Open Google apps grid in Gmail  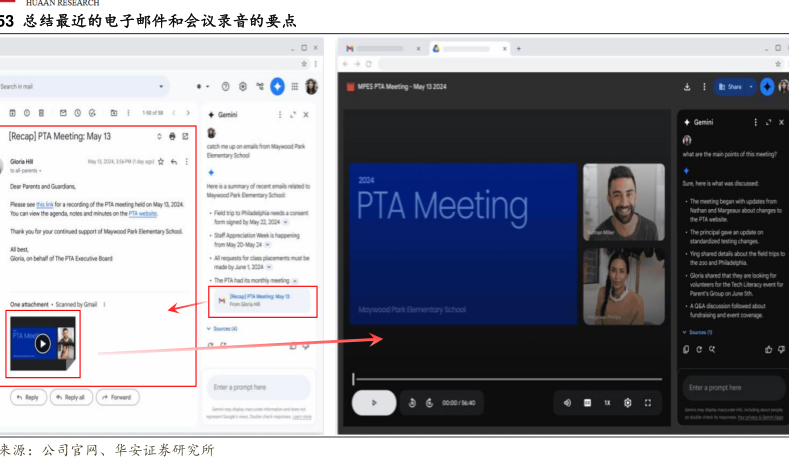pos(295,87)
